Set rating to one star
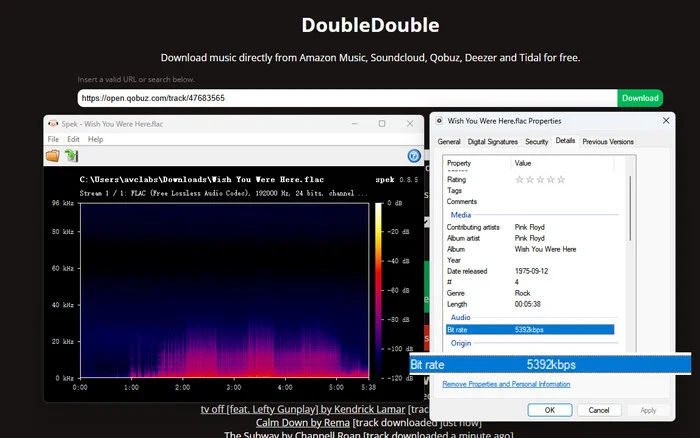 519,179
